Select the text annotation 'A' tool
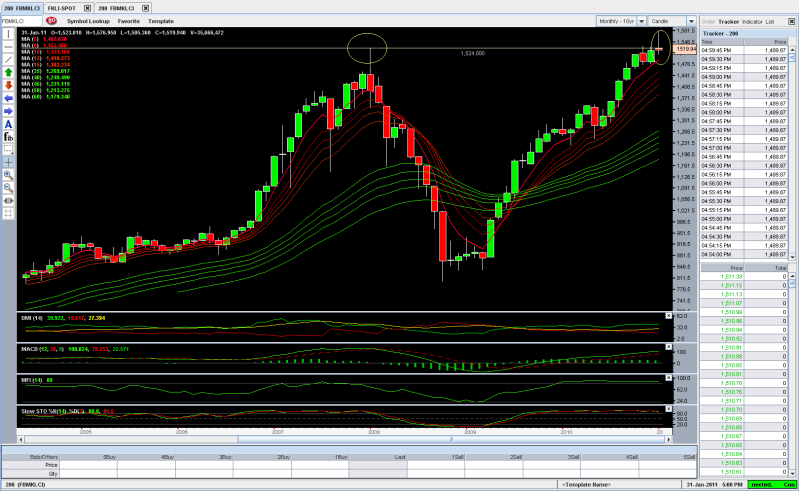Screen dimensions: 799x491 tap(8, 124)
